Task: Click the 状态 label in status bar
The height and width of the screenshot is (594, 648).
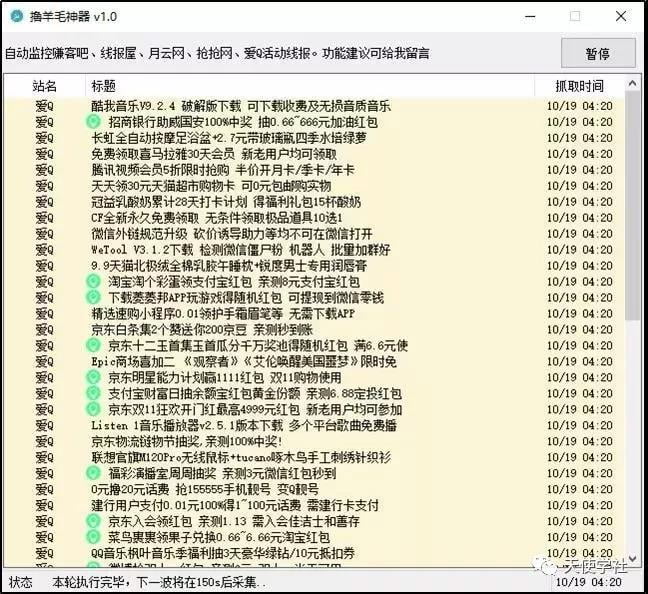Action: [x=21, y=582]
